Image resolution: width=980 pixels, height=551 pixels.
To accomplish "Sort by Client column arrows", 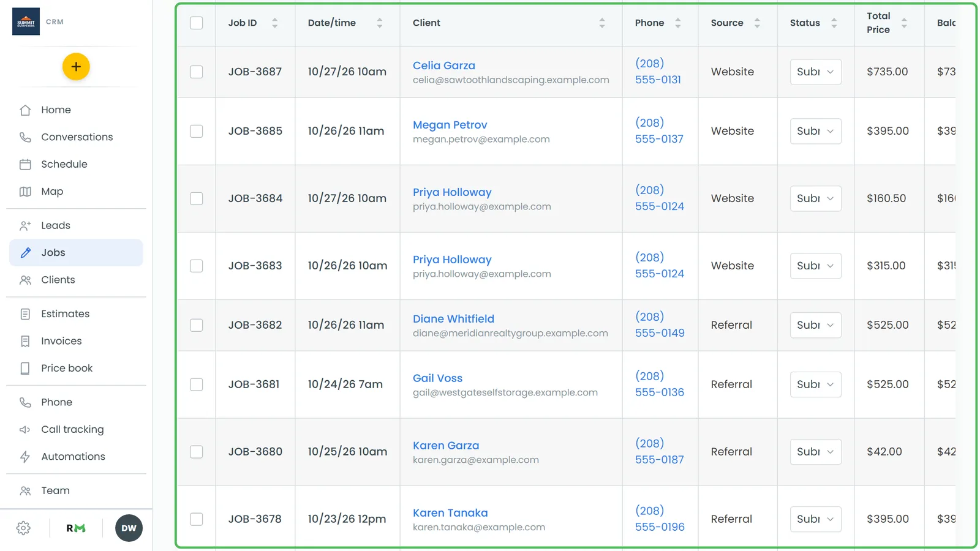I will pyautogui.click(x=602, y=23).
